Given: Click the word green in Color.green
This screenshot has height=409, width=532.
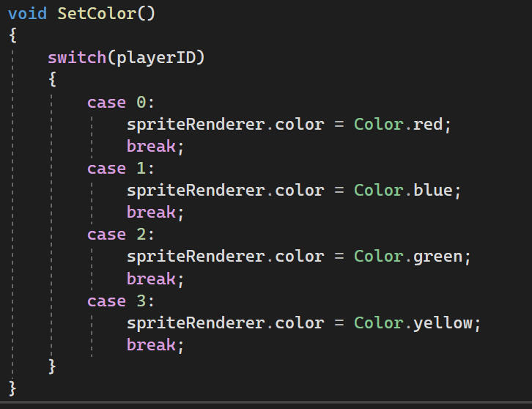Looking at the screenshot, I should pos(437,257).
